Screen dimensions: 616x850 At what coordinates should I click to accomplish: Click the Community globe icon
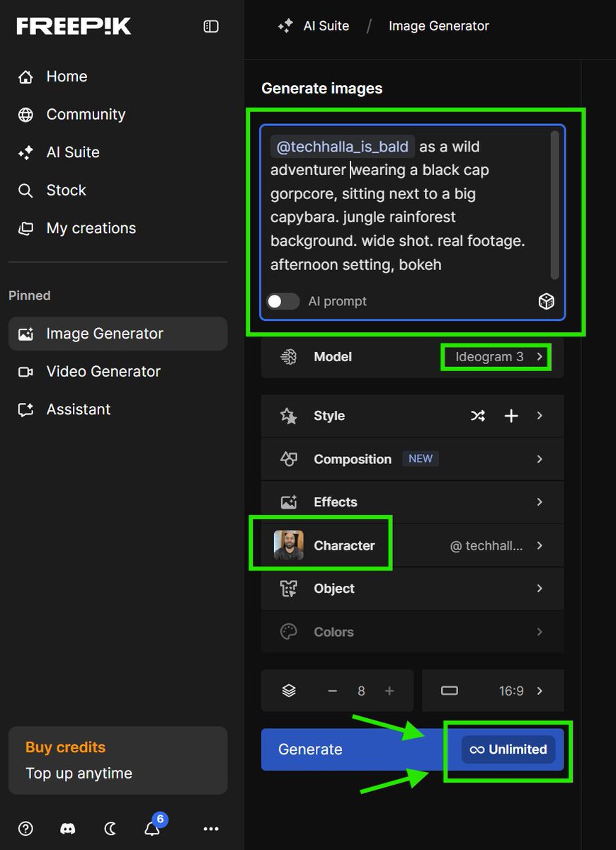(x=25, y=114)
